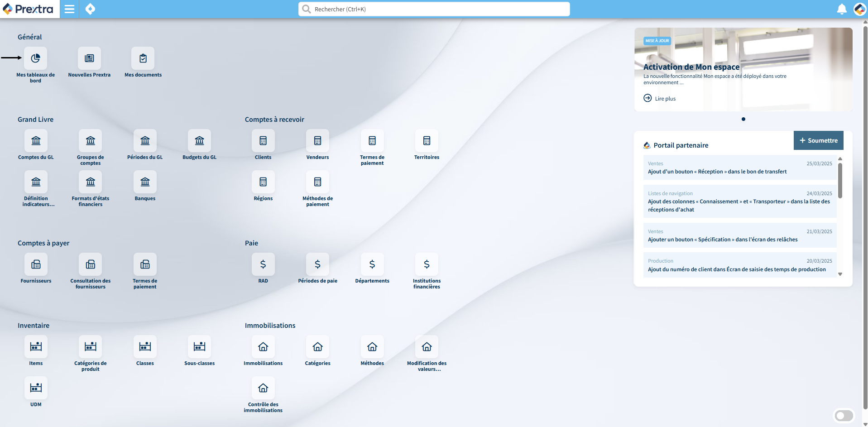The height and width of the screenshot is (427, 868).
Task: Open Items in Inventaire
Action: pos(36,347)
